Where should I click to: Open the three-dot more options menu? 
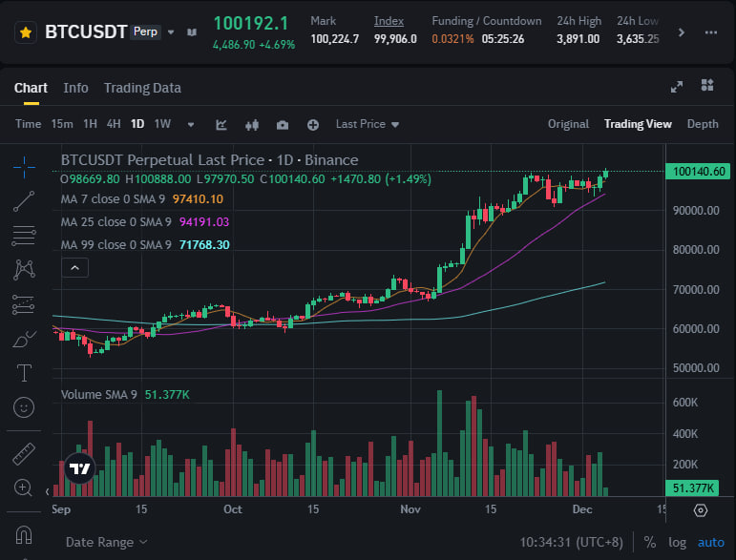710,32
